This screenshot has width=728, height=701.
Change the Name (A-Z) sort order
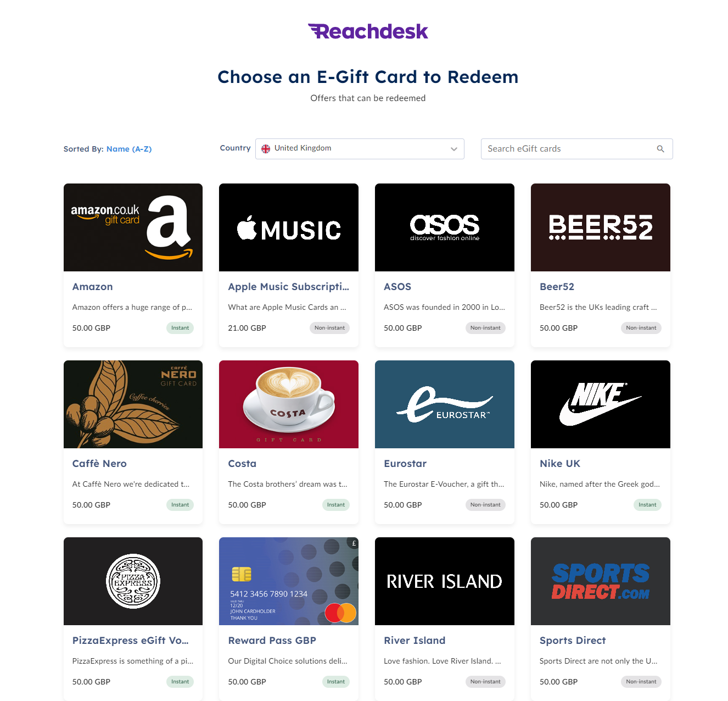click(129, 149)
